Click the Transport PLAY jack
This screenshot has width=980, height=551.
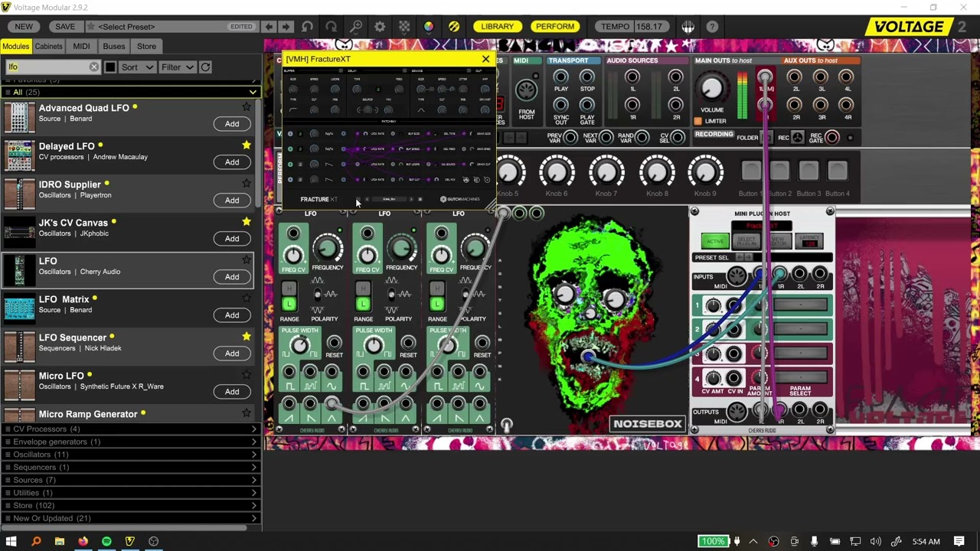point(560,77)
